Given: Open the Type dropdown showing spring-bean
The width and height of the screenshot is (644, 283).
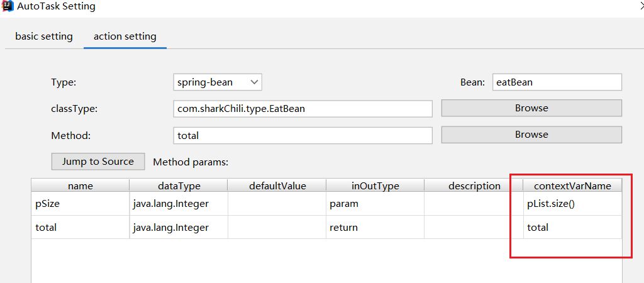Looking at the screenshot, I should pos(217,82).
